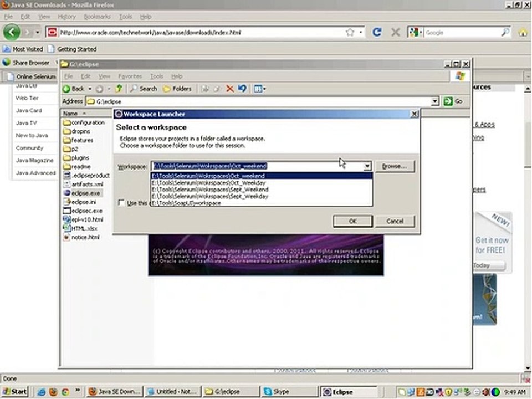532x399 pixels.
Task: Open Firefox History menu
Action: 66,16
